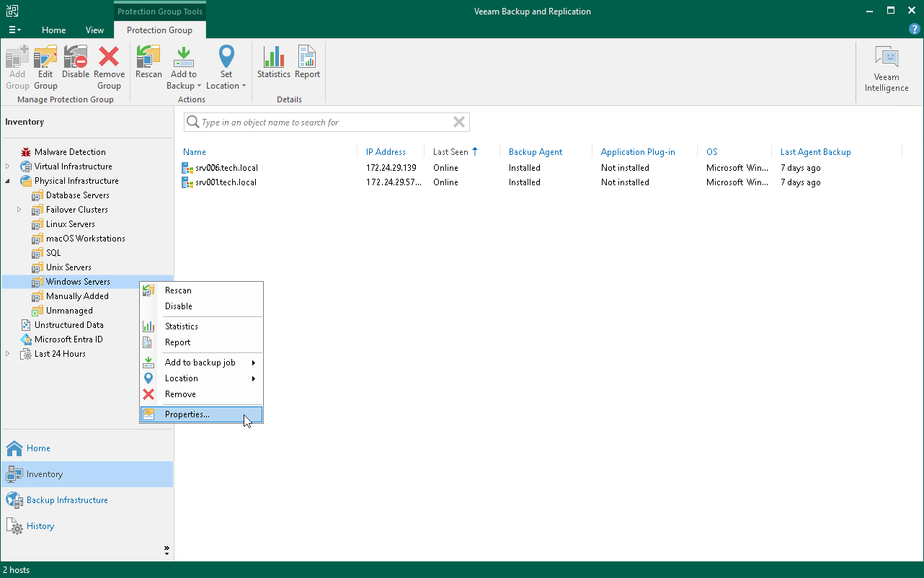924x578 pixels.
Task: Go to the History view
Action: click(40, 526)
